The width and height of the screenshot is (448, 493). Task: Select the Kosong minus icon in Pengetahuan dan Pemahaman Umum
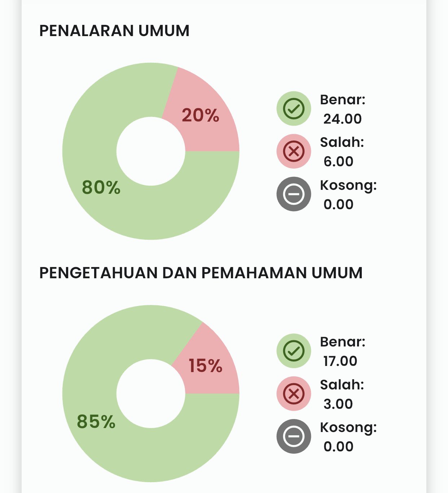pos(294,436)
